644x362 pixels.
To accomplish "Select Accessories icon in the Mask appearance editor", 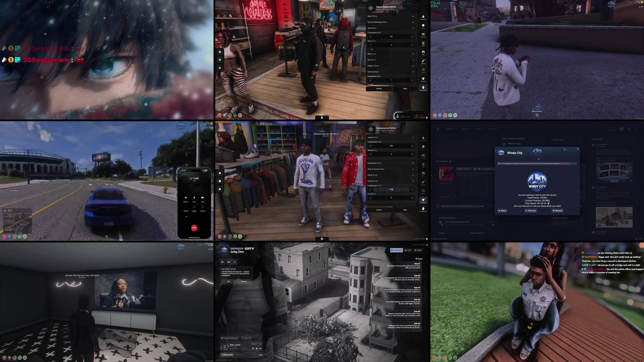I will [423, 88].
